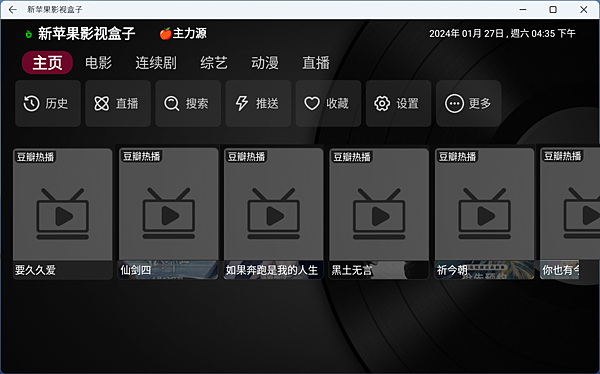600x374 pixels.
Task: Click the favorites heart icon
Action: (x=312, y=103)
